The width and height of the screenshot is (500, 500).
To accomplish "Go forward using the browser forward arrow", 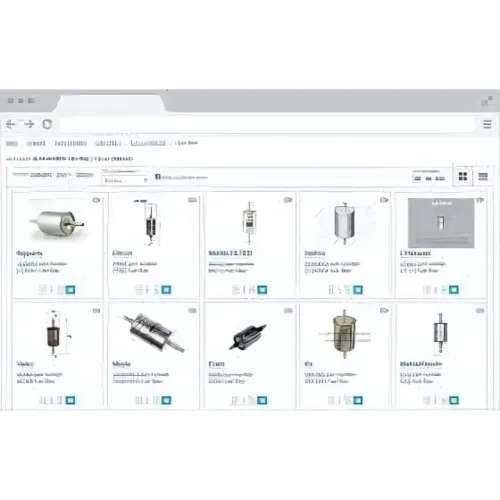I will coord(29,124).
